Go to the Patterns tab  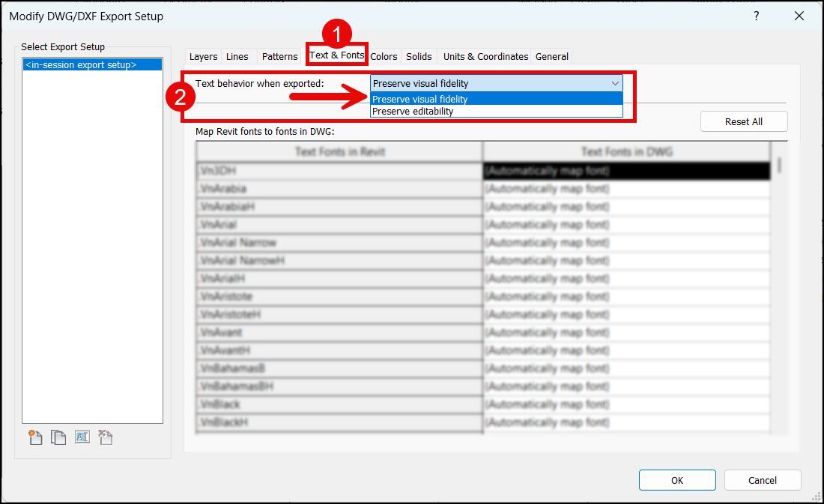tap(279, 56)
